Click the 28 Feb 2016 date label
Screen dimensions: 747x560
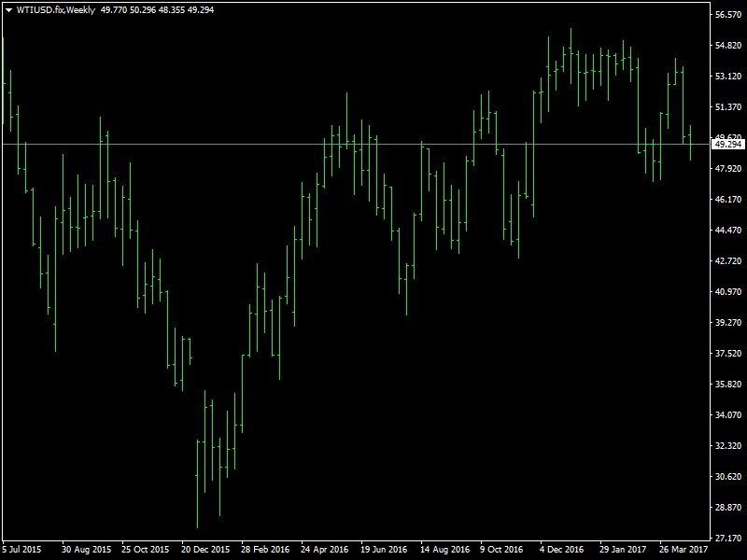265,550
